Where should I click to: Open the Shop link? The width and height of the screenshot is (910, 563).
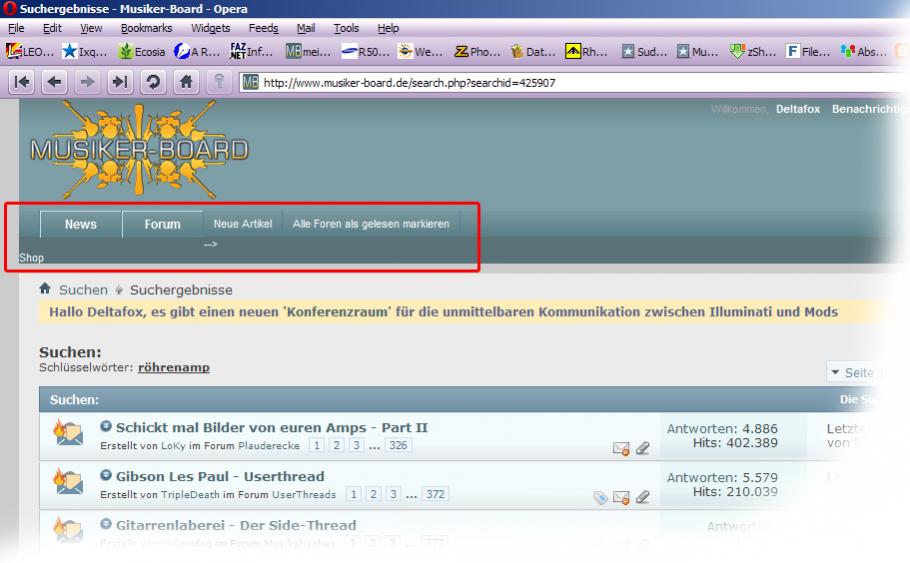[31, 258]
